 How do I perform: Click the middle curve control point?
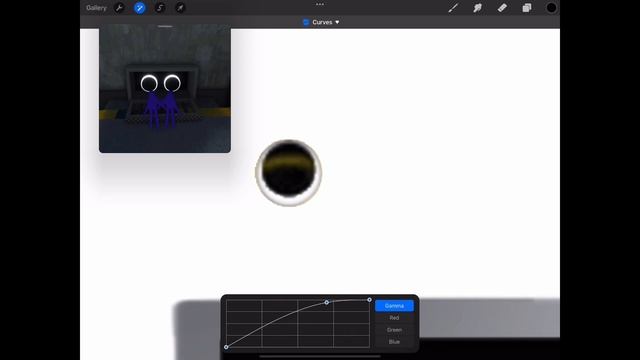pyautogui.click(x=327, y=302)
